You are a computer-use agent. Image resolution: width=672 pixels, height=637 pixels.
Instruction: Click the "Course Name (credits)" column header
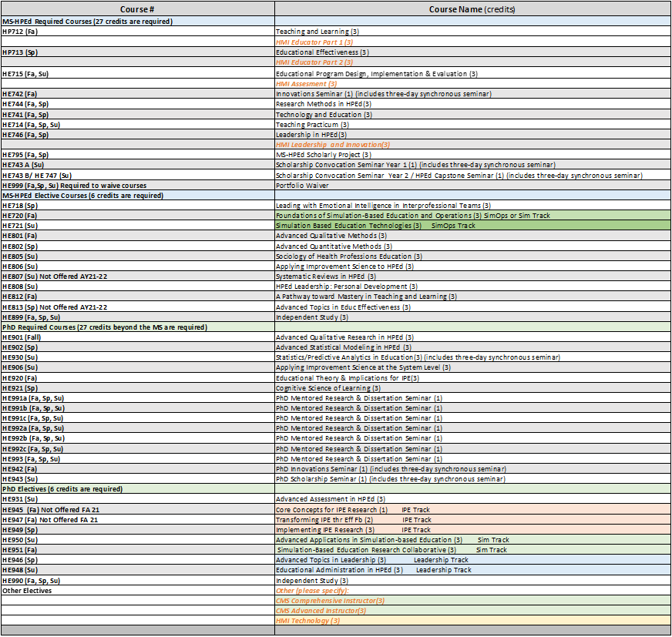pyautogui.click(x=472, y=9)
